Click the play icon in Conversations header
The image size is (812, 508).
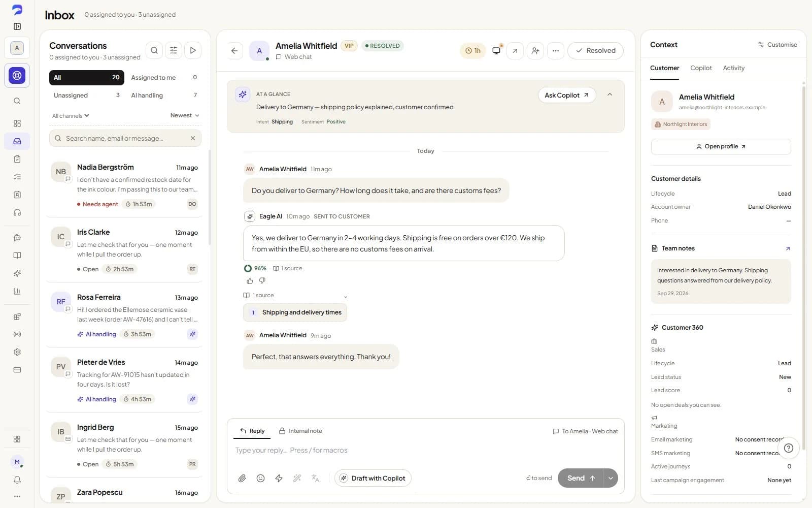(x=193, y=50)
